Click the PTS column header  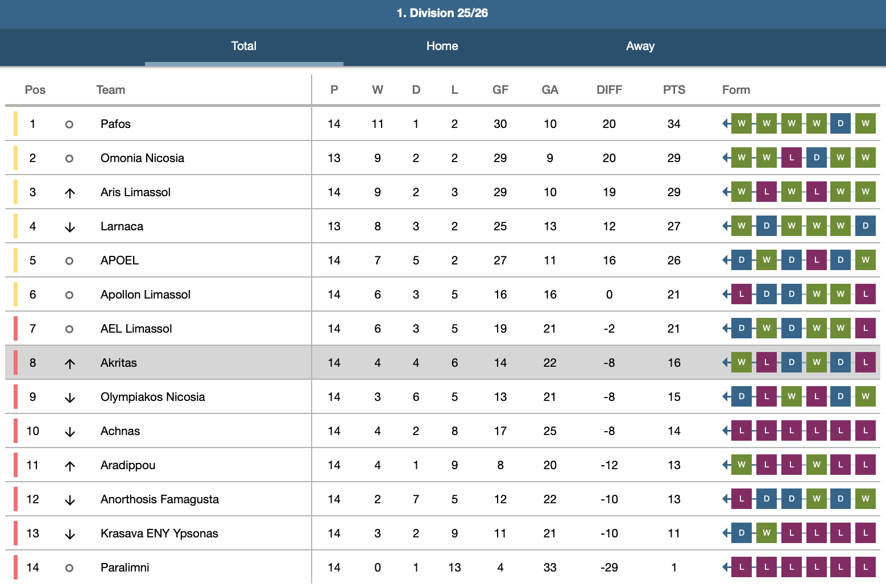click(x=674, y=90)
